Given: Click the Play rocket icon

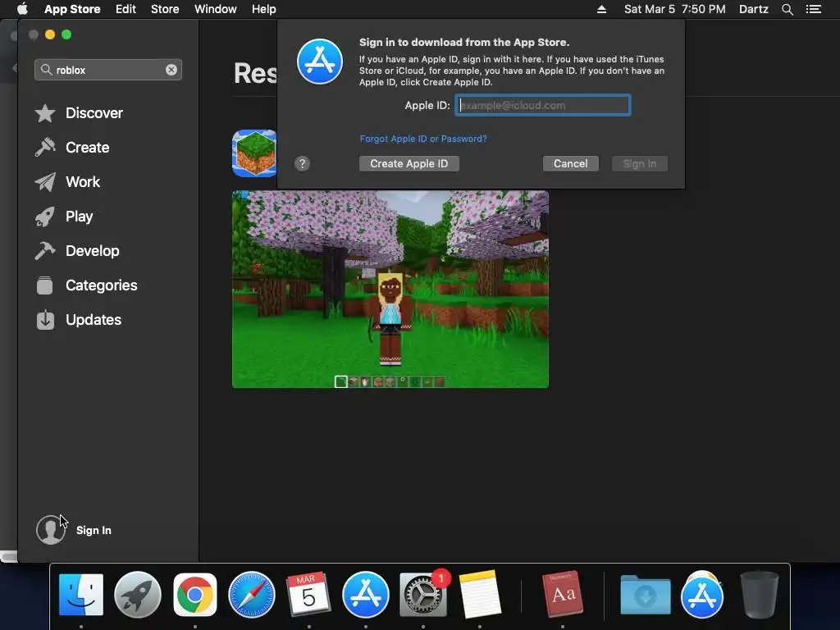Looking at the screenshot, I should [x=45, y=217].
